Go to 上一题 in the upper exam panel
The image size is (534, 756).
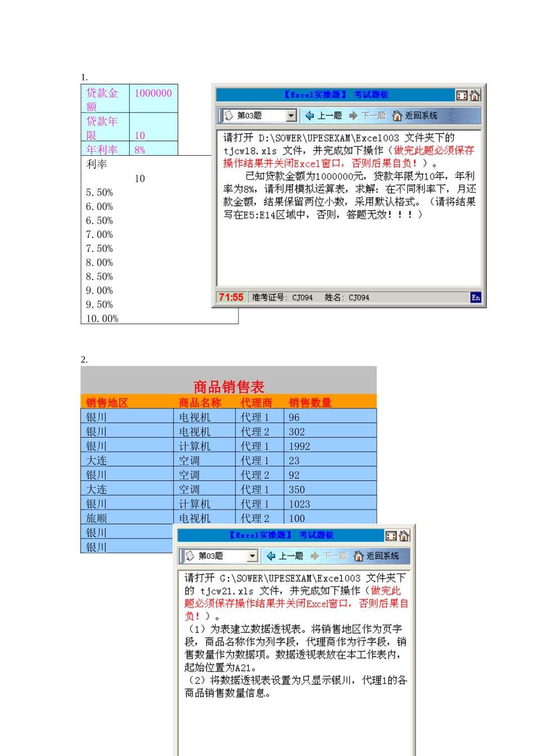324,116
